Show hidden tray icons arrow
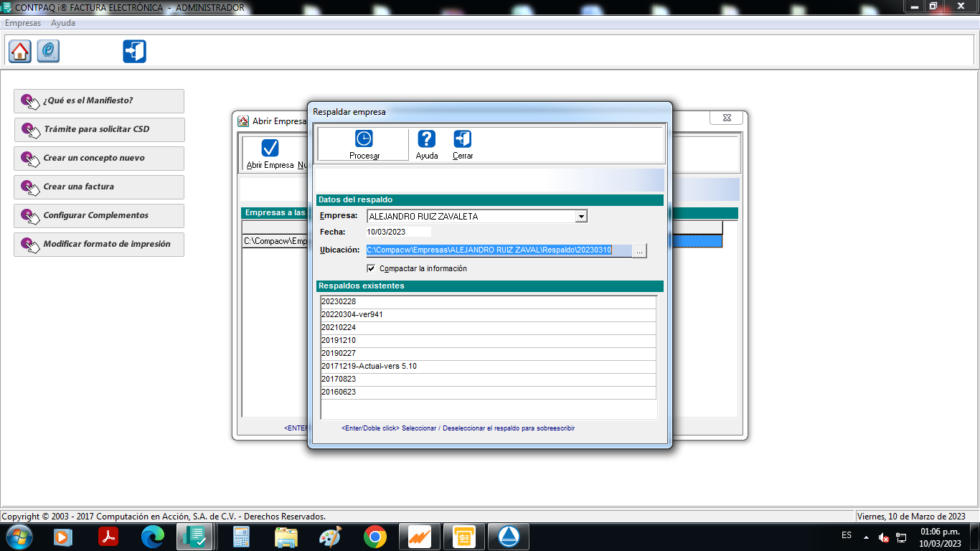Screen dimensions: 980x551 [866, 537]
